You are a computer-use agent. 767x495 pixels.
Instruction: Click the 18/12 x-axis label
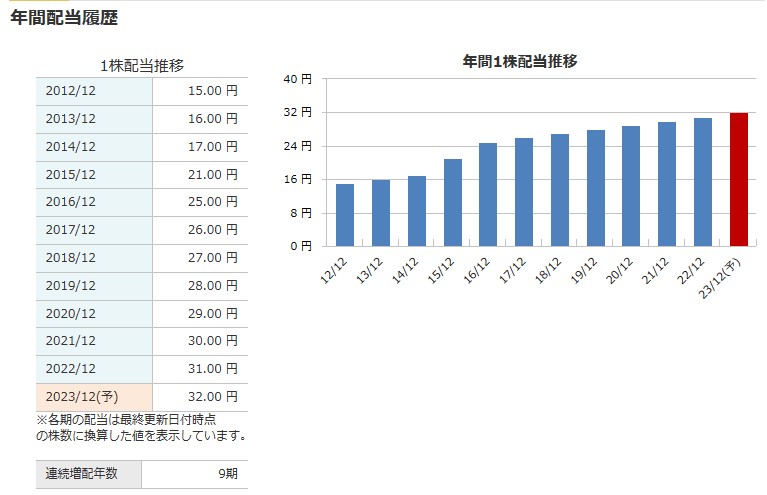click(548, 270)
